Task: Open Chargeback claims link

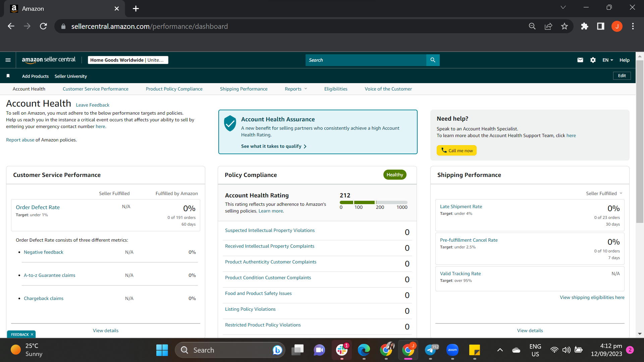Action: point(44,298)
